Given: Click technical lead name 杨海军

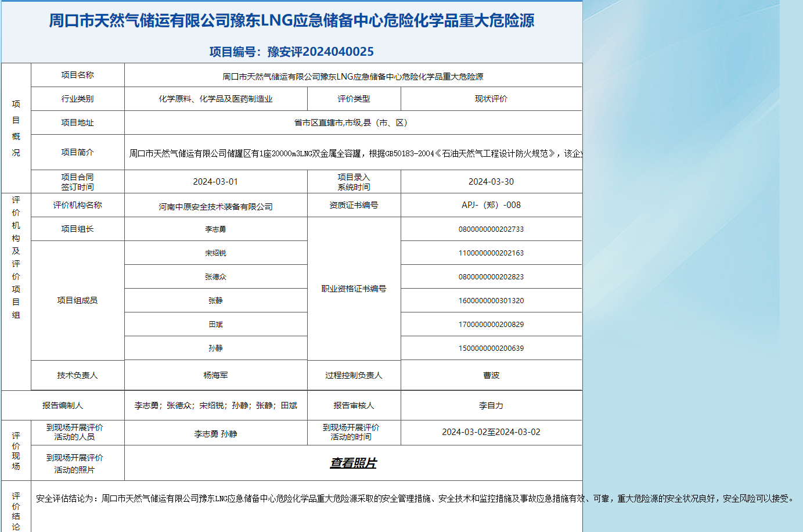Looking at the screenshot, I should [x=215, y=375].
